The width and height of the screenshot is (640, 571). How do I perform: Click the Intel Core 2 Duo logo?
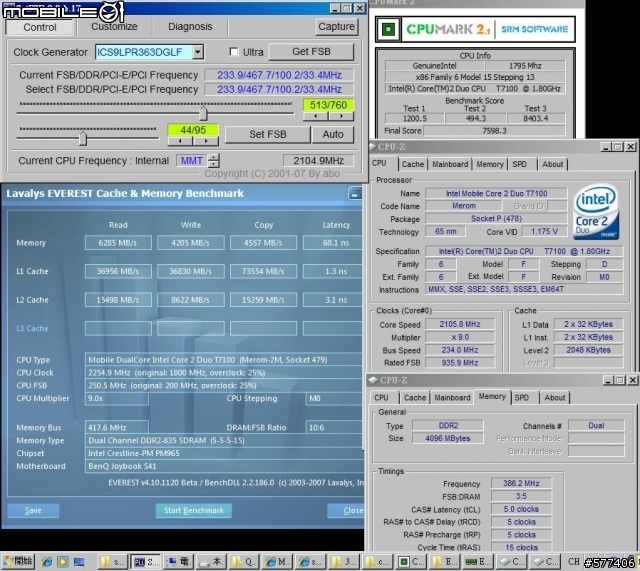click(x=596, y=212)
